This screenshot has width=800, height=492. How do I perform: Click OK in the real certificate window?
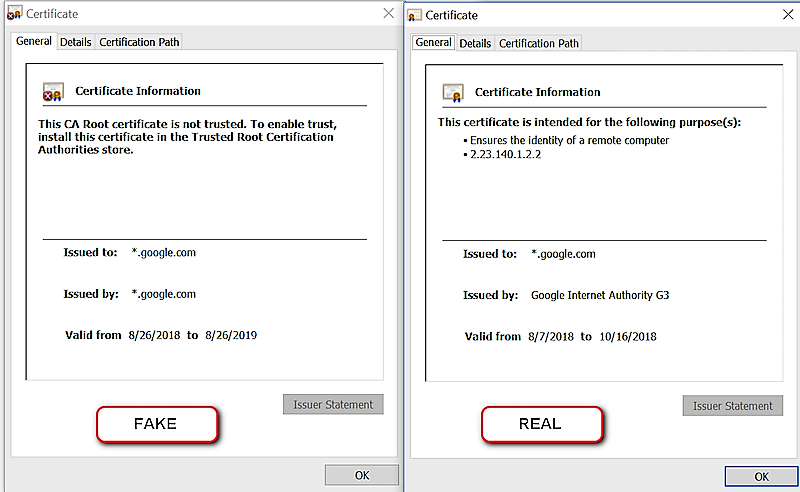761,476
